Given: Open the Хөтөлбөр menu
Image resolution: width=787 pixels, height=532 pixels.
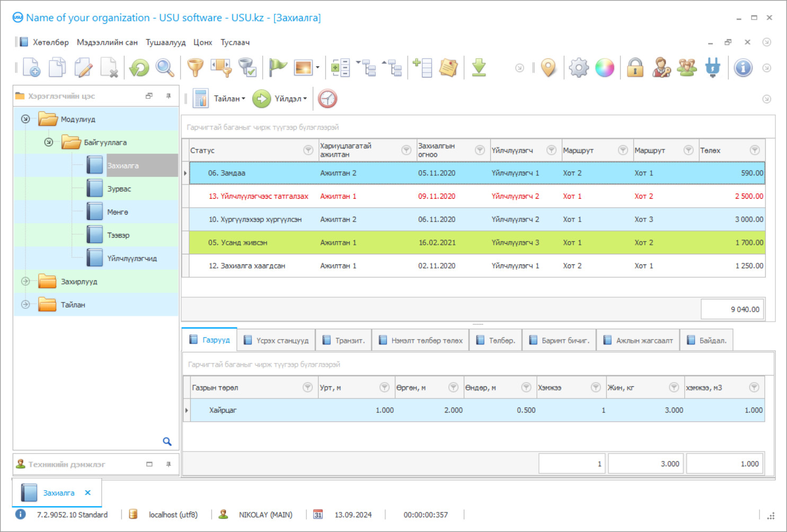Looking at the screenshot, I should 51,42.
